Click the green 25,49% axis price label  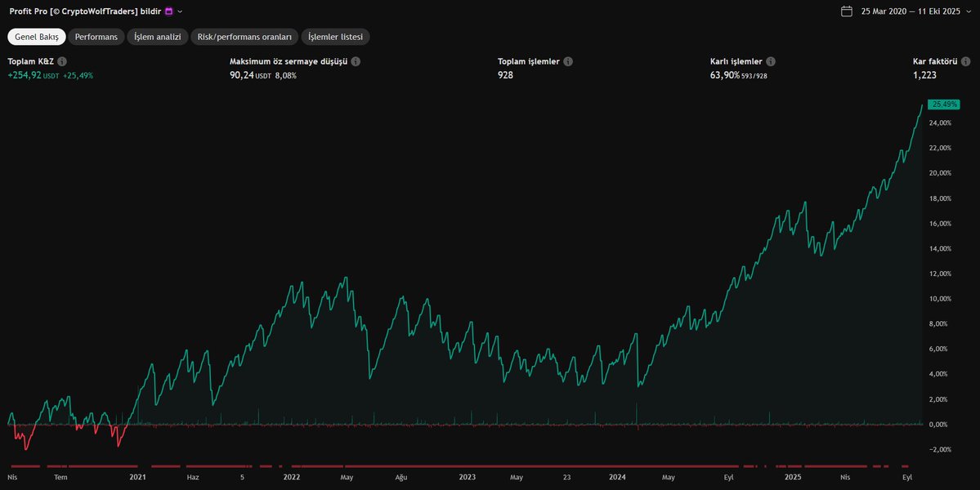click(x=943, y=105)
